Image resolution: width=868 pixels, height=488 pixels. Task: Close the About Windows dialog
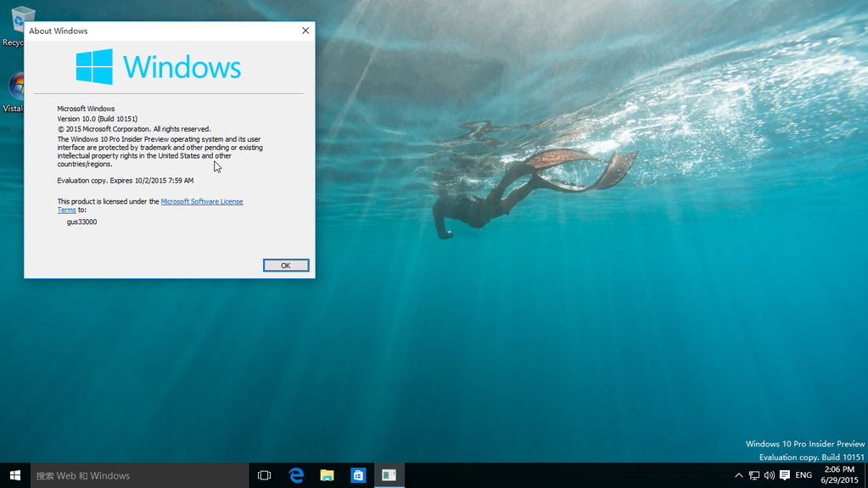305,31
